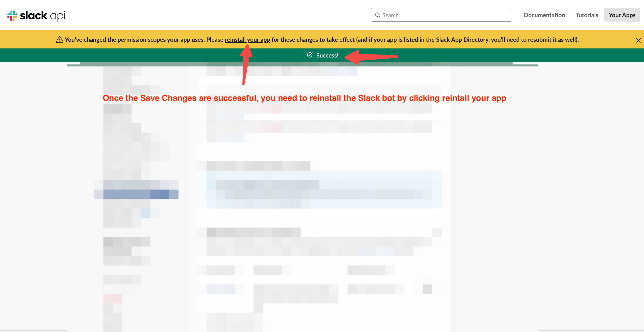644x332 pixels.
Task: Click the warning triangle icon
Action: click(x=59, y=39)
